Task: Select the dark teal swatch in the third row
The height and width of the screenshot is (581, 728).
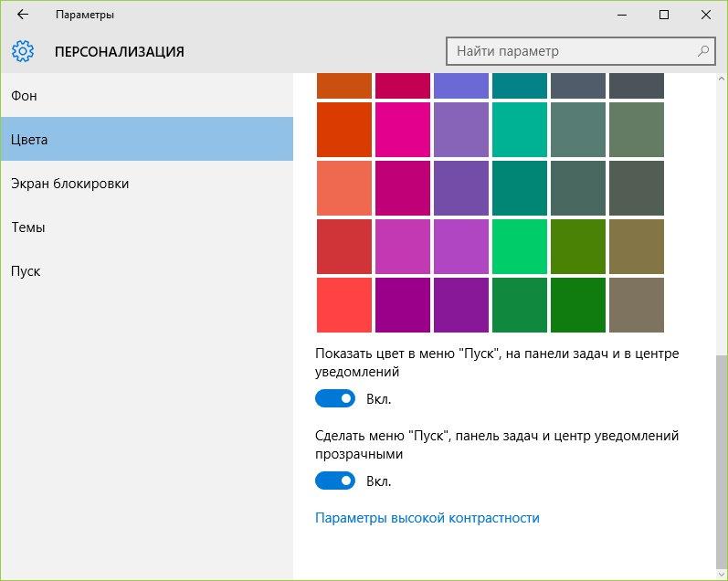Action: 520,188
